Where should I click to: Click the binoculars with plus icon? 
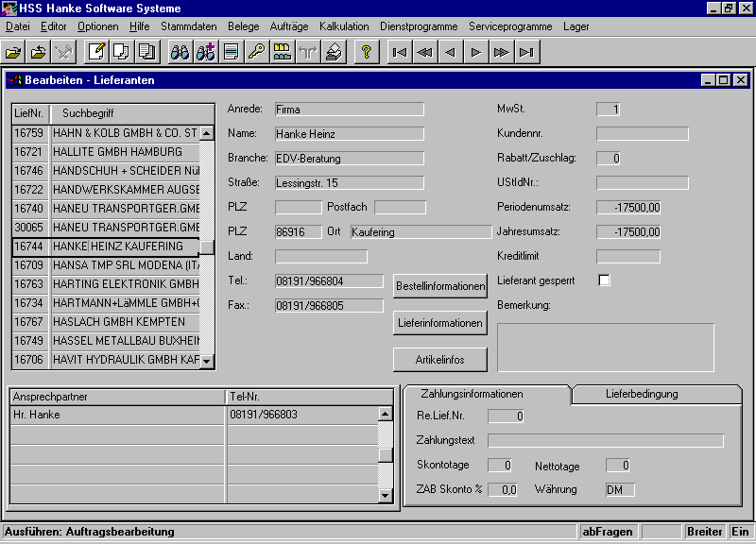click(205, 52)
